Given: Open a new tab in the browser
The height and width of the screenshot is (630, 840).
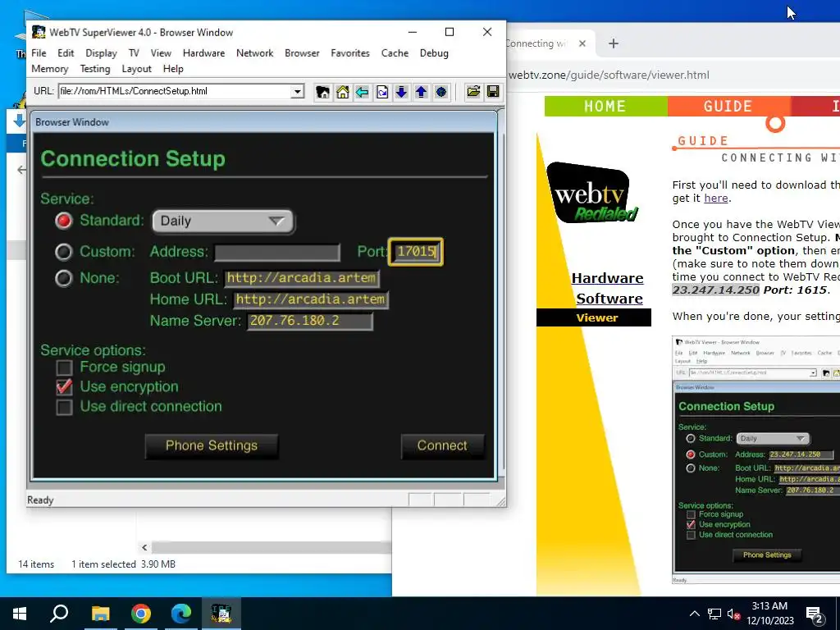Looking at the screenshot, I should pyautogui.click(x=614, y=43).
